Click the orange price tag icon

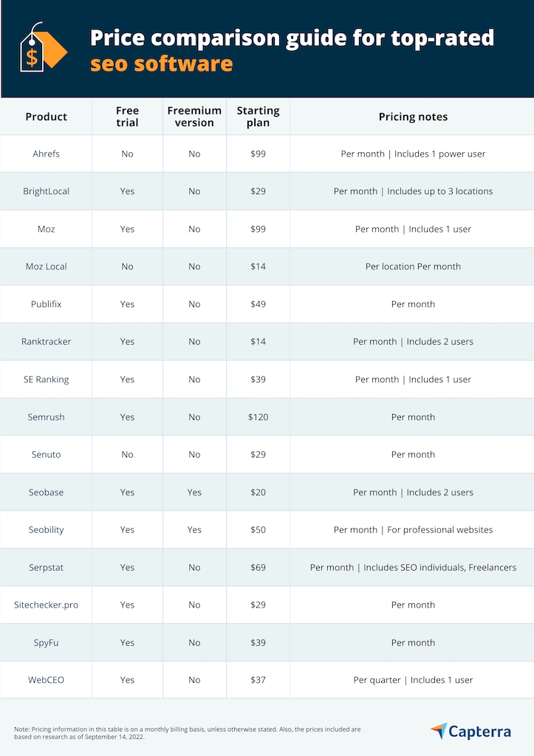click(x=42, y=49)
